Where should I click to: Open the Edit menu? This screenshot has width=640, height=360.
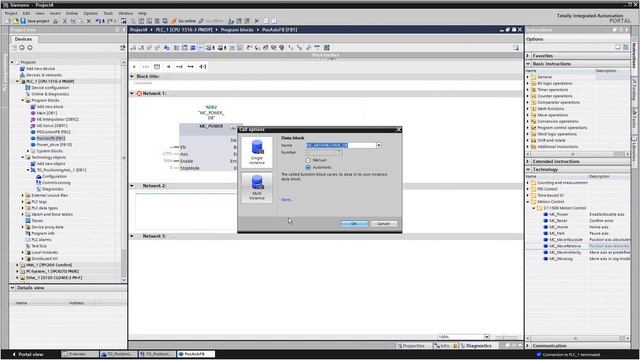[26, 13]
